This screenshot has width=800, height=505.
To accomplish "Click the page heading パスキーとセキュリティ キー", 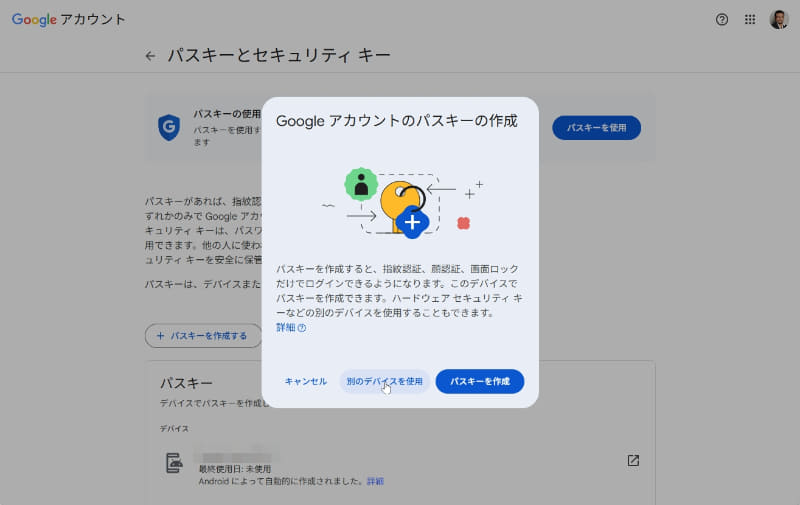I will coord(279,55).
